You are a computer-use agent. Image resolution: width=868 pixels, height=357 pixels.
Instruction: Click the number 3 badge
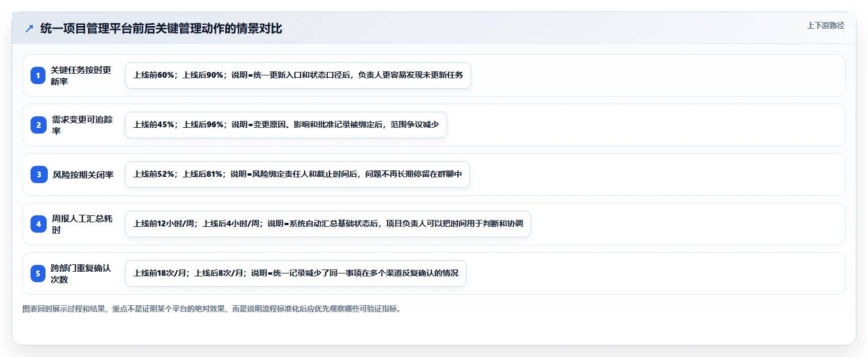click(x=38, y=174)
